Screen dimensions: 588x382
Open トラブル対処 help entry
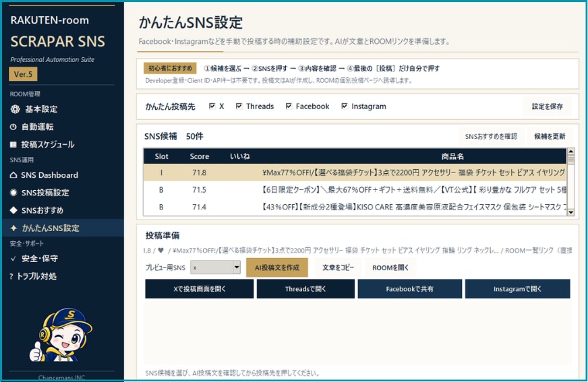(x=63, y=276)
